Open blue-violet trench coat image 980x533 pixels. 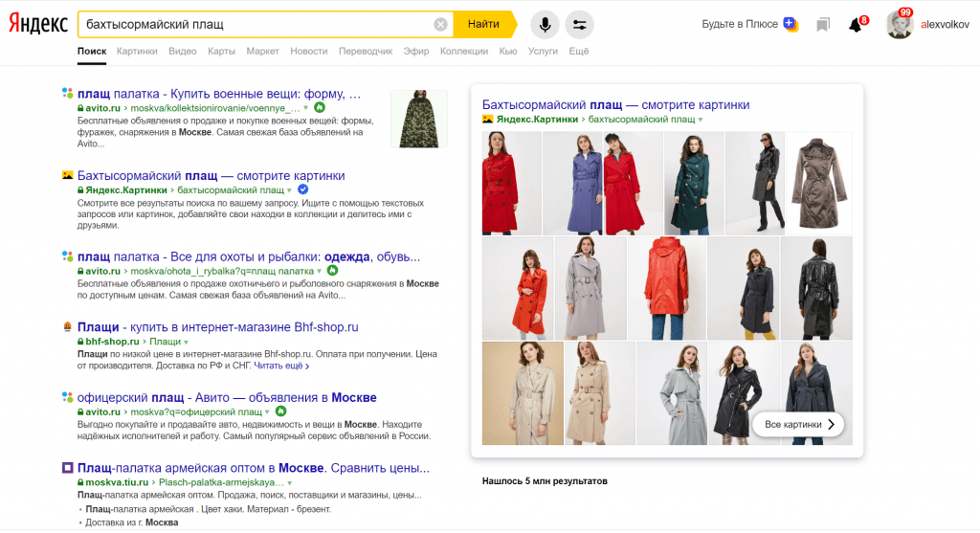click(573, 183)
